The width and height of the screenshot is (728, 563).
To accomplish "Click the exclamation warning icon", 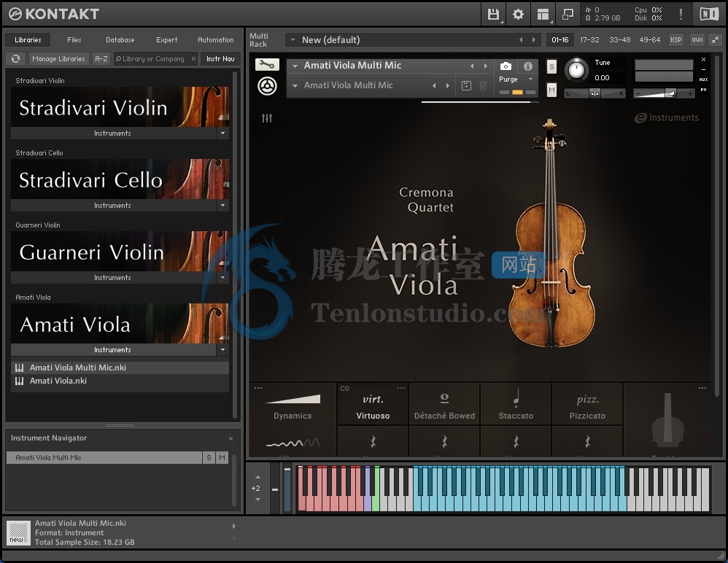I will tap(681, 15).
